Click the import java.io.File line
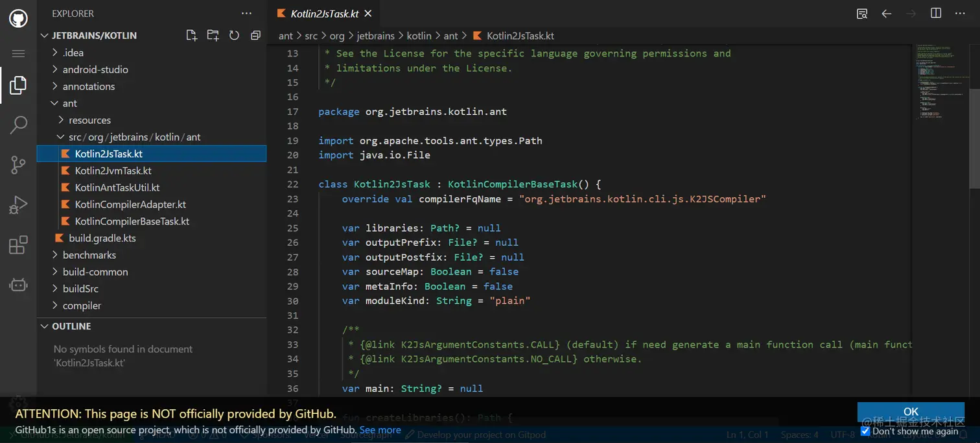The width and height of the screenshot is (980, 443). (x=374, y=155)
